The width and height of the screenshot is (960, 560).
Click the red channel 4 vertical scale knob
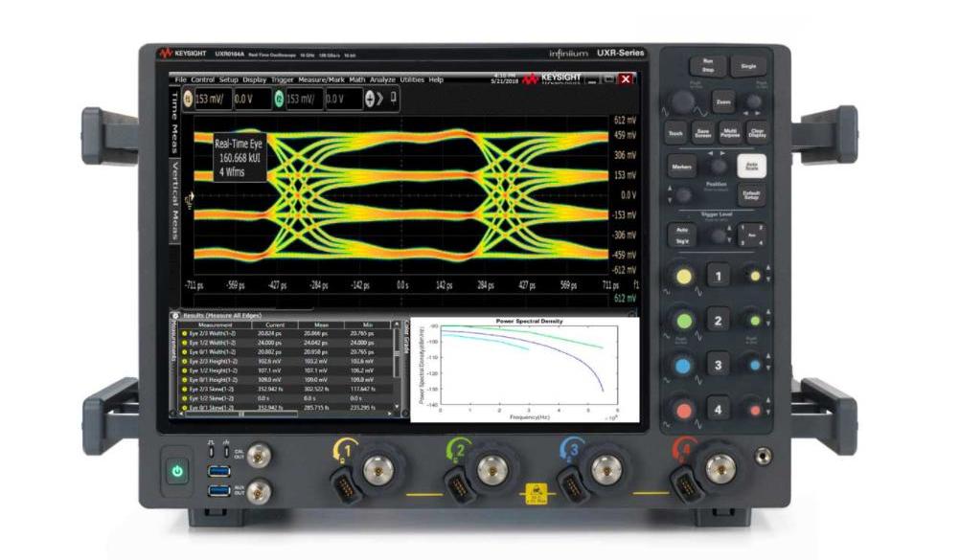coord(684,410)
